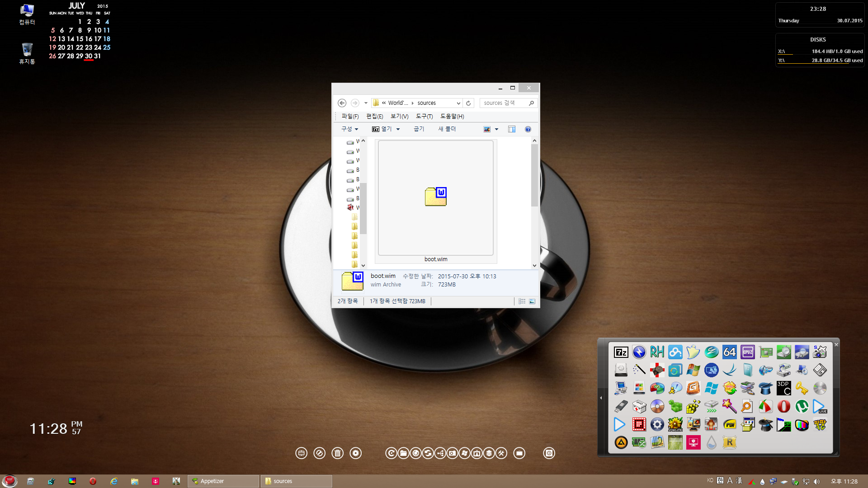Click the red start button on taskbar
The width and height of the screenshot is (868, 488).
9,481
